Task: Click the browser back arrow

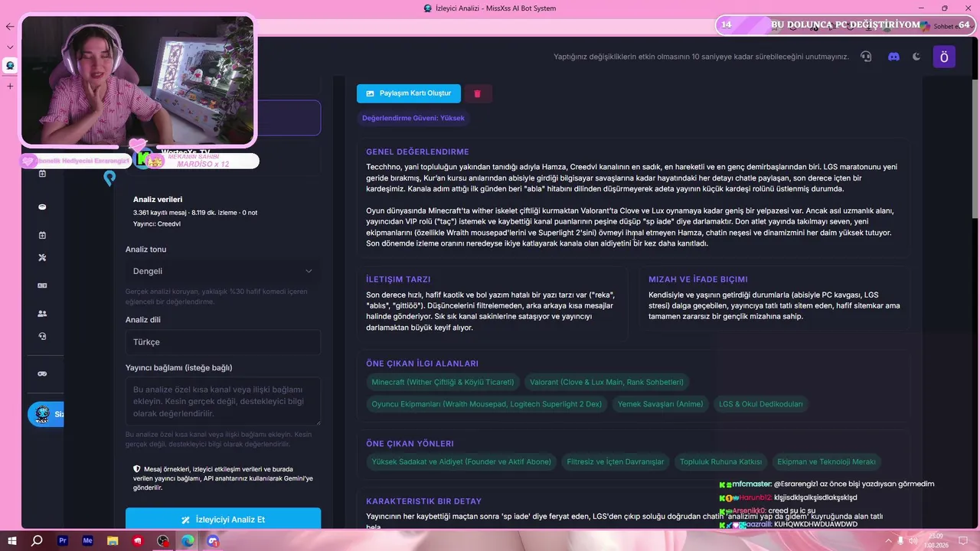Action: pyautogui.click(x=10, y=27)
